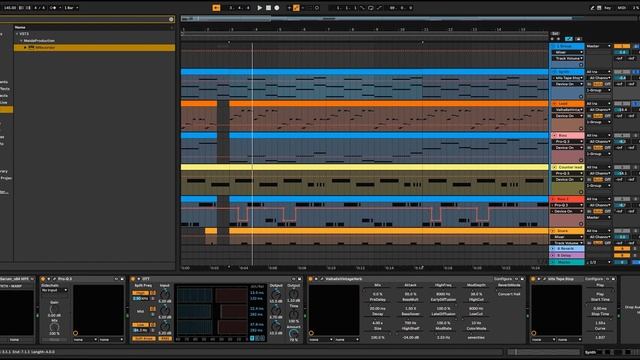Image resolution: width=640 pixels, height=360 pixels.
Task: Set Lead track monitor to Off
Action: pos(608,116)
